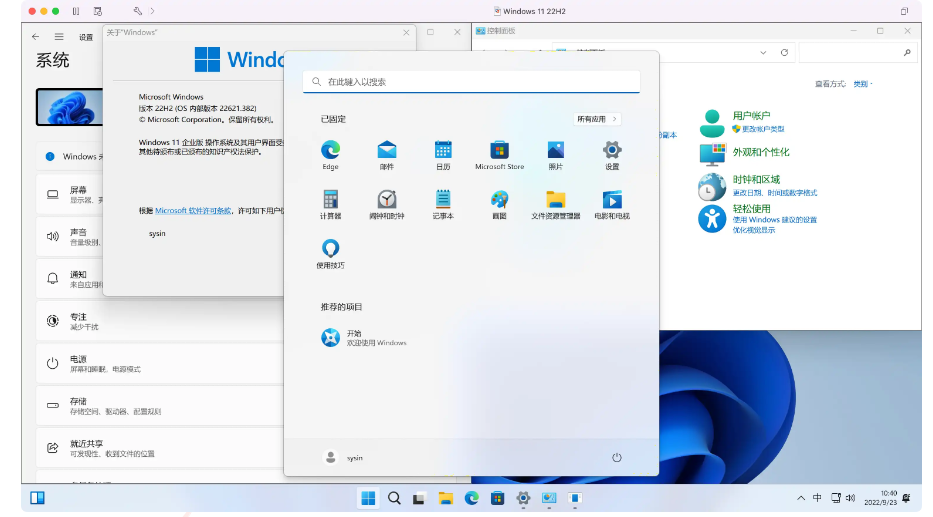Open Microsoft 软件许可条款 license link

(x=193, y=211)
